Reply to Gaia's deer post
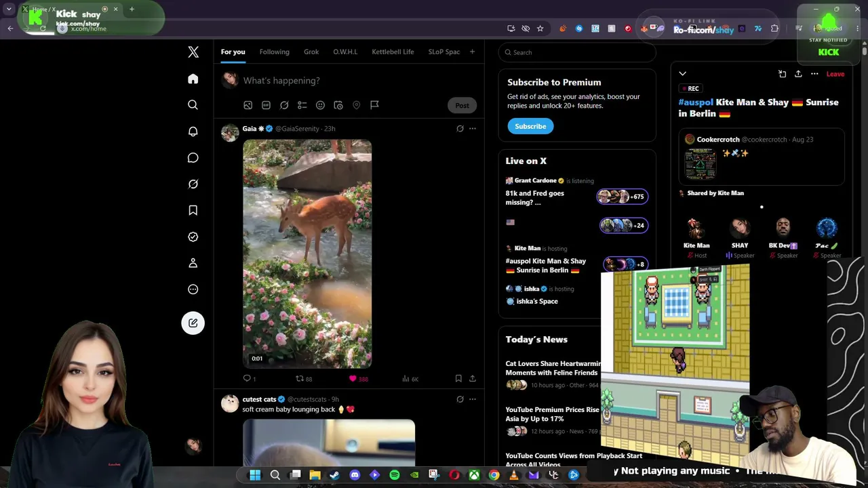The width and height of the screenshot is (868, 488). pyautogui.click(x=247, y=378)
